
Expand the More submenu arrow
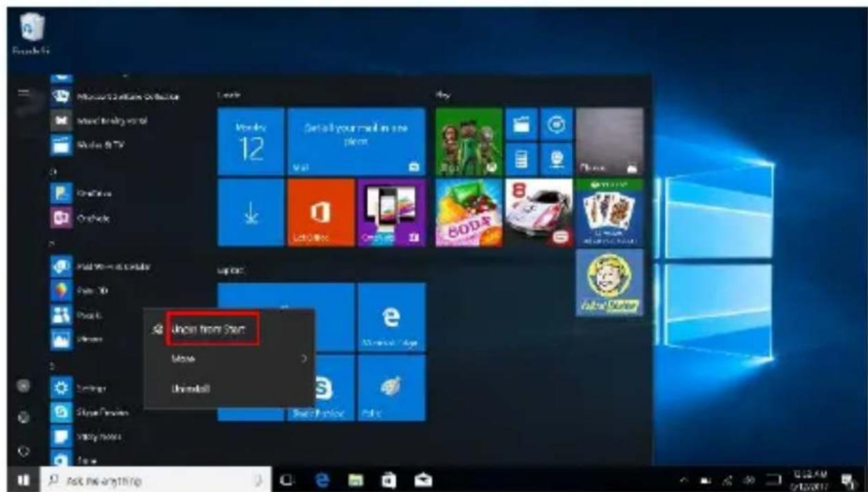click(x=305, y=359)
